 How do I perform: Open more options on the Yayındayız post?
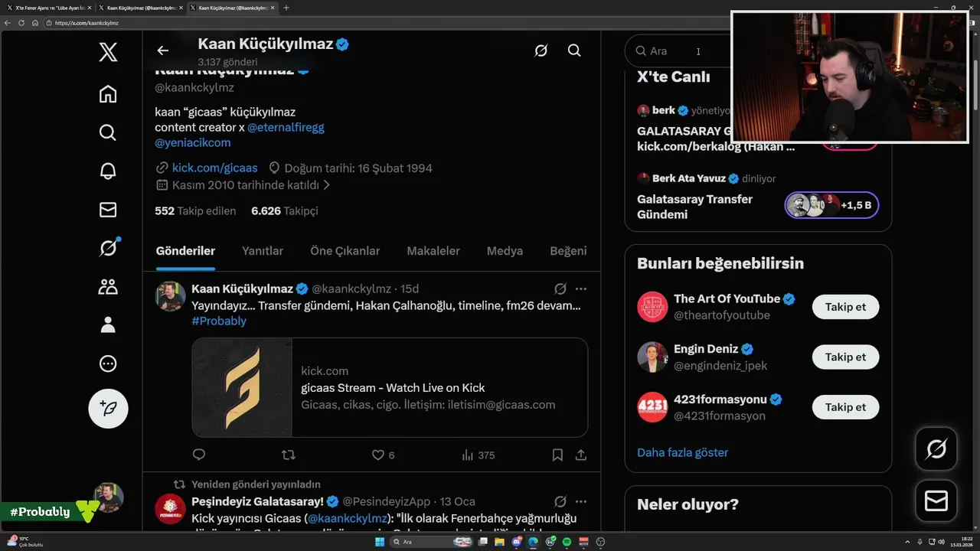tap(581, 289)
